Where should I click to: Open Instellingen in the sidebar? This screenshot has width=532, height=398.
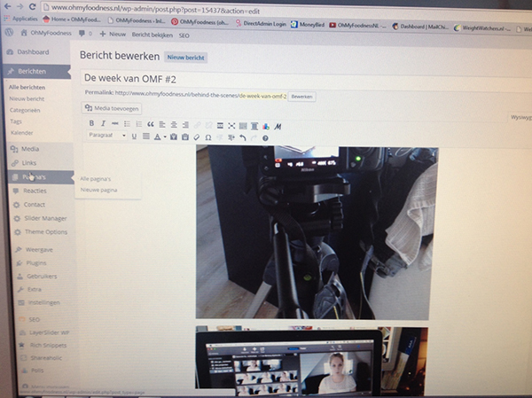(x=43, y=302)
